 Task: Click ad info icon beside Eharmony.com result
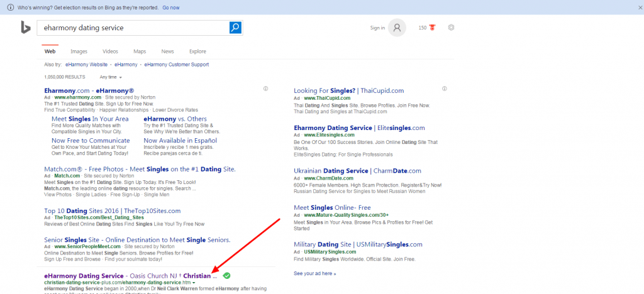tap(266, 89)
